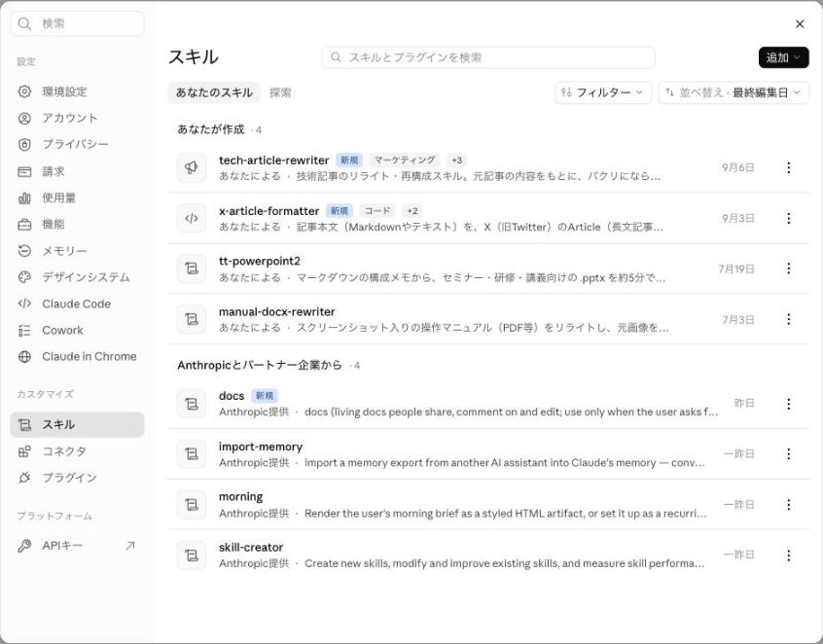Click +2 tag on x-article-formatter

pyautogui.click(x=412, y=211)
